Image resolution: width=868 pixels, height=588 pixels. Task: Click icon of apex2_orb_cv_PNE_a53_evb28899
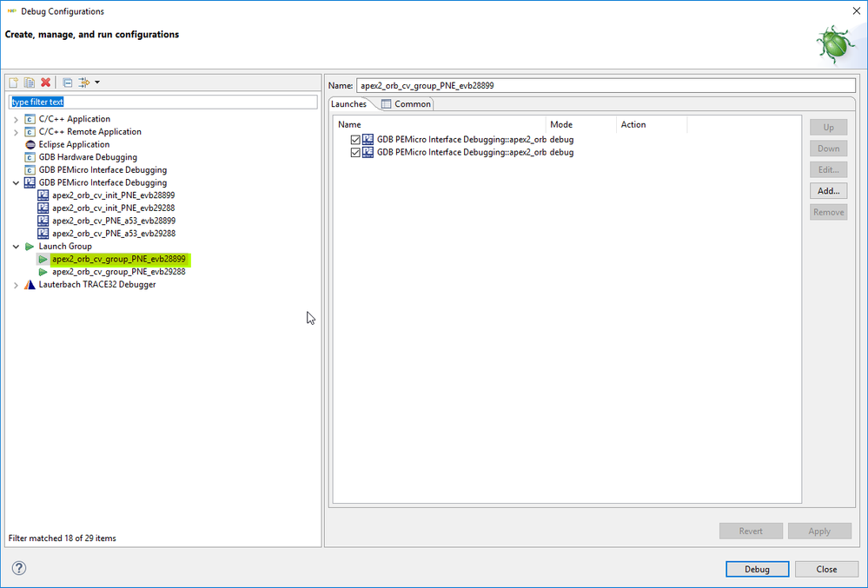pyautogui.click(x=43, y=221)
